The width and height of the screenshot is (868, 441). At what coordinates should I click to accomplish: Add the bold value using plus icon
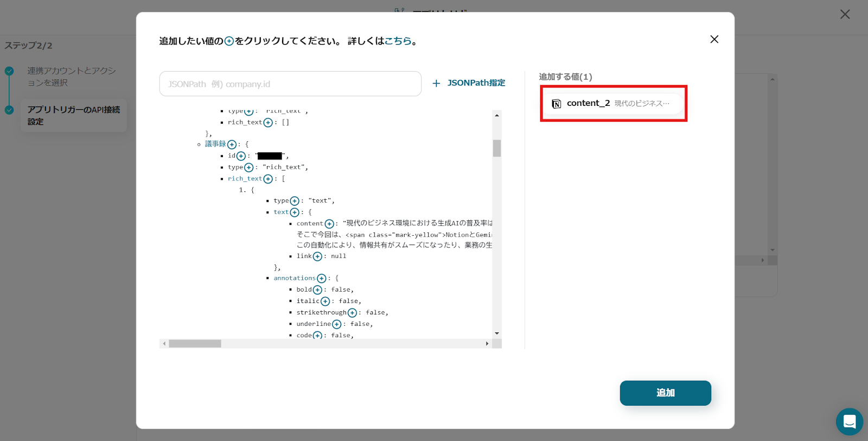(x=317, y=290)
